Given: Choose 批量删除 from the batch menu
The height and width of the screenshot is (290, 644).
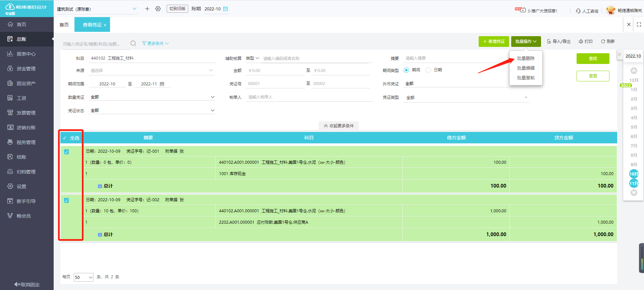Looking at the screenshot, I should click(526, 58).
